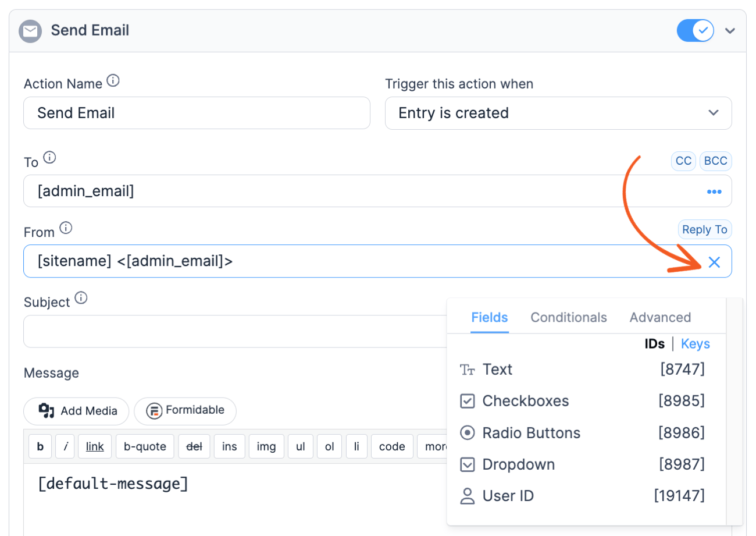Click the User ID person icon
Screen dimensions: 756x536
pos(468,496)
